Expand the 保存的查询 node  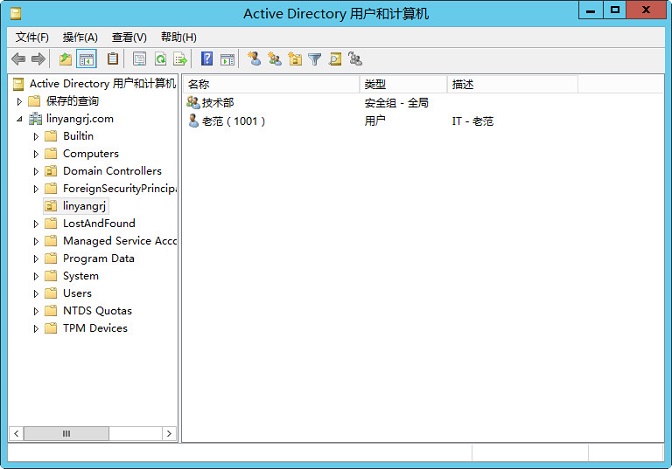(19, 102)
